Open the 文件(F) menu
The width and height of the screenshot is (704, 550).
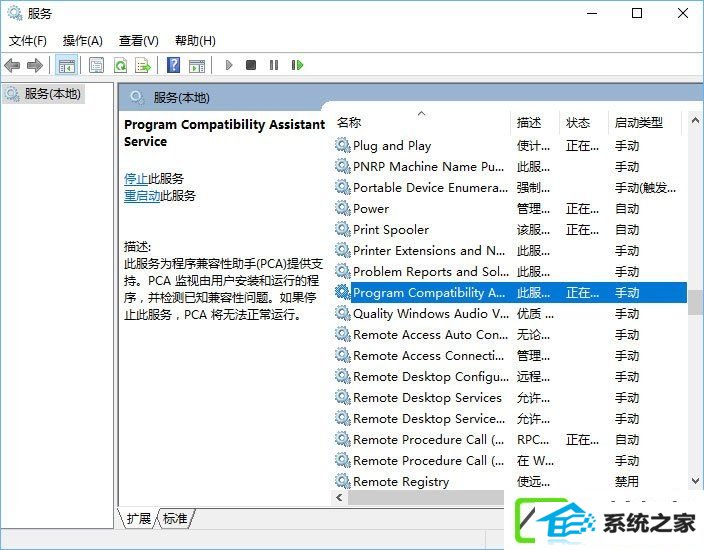pos(28,41)
